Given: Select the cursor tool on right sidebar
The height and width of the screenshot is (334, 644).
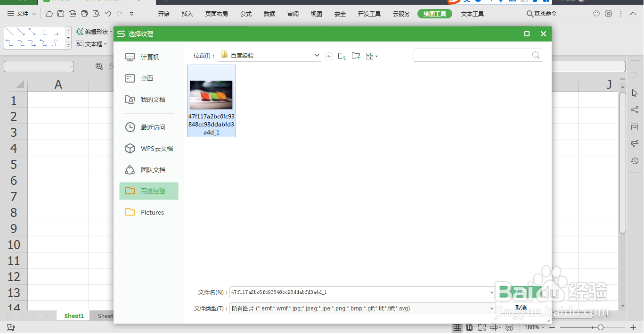Looking at the screenshot, I should 635,93.
